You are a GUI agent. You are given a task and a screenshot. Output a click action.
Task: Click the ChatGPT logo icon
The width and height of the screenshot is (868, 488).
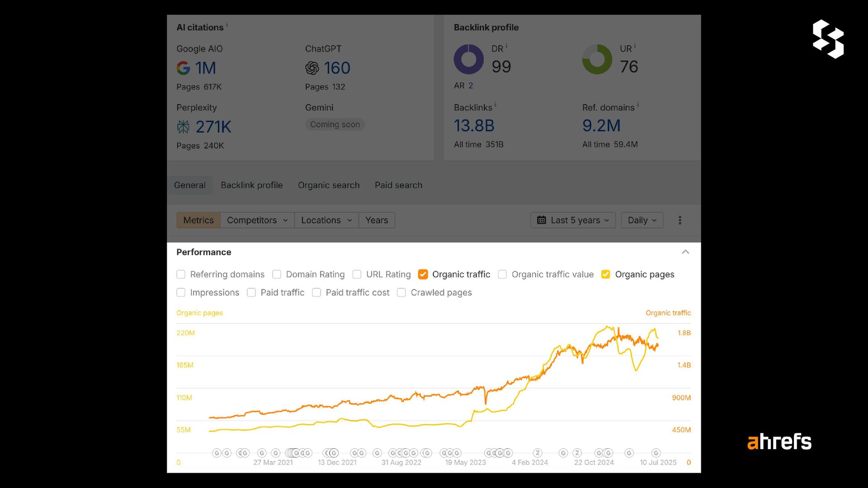click(312, 68)
